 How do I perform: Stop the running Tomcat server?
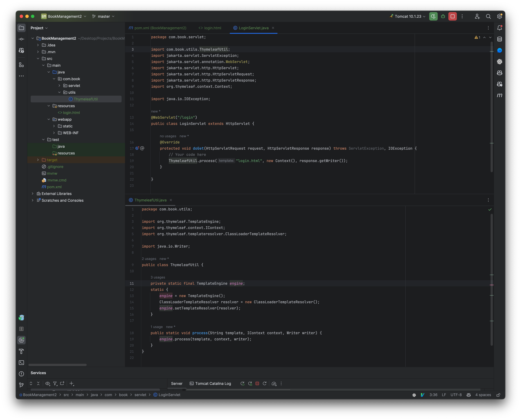[x=257, y=384]
